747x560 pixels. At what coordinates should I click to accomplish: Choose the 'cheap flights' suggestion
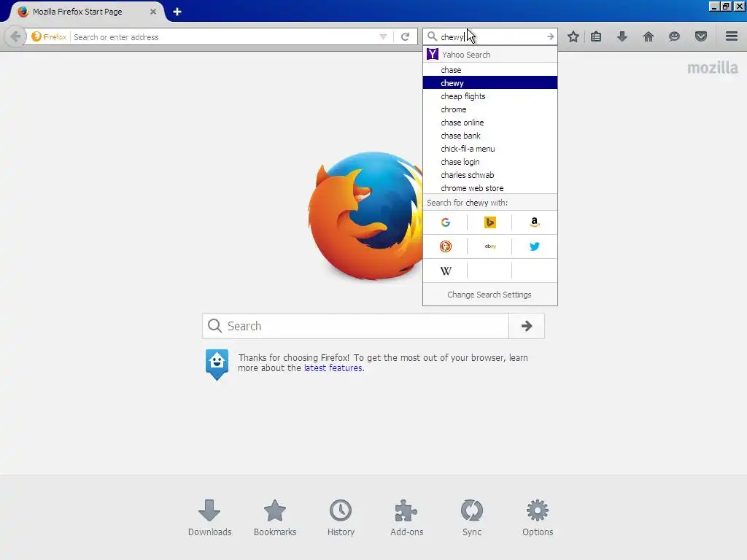pyautogui.click(x=489, y=96)
